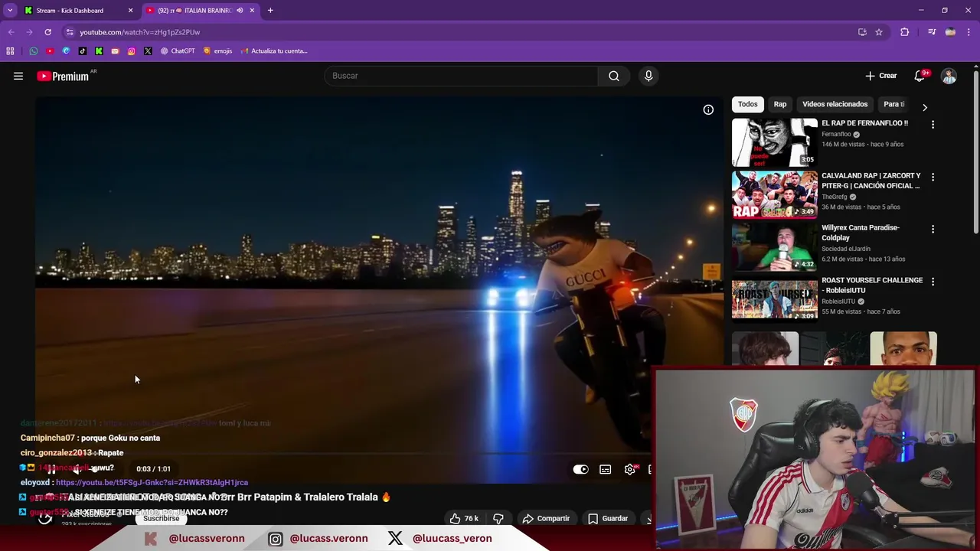The height and width of the screenshot is (551, 980).
Task: Select the Rap filter chip
Action: pyautogui.click(x=780, y=104)
